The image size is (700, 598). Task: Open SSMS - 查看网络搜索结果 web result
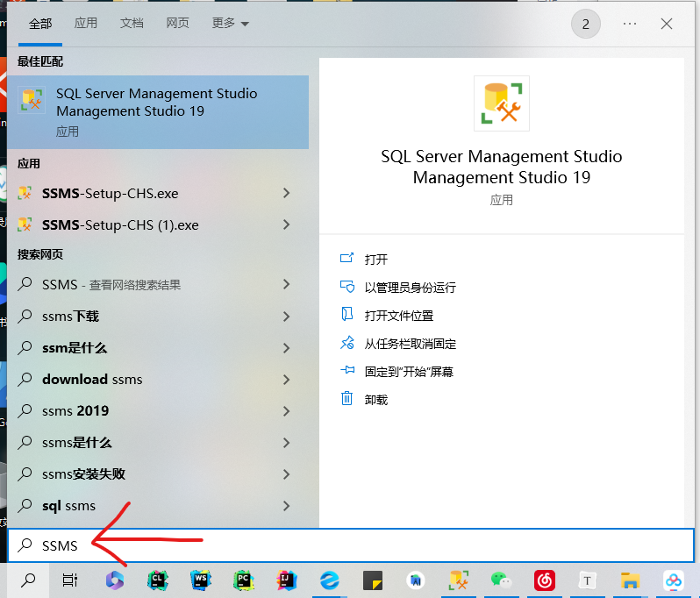pyautogui.click(x=158, y=284)
